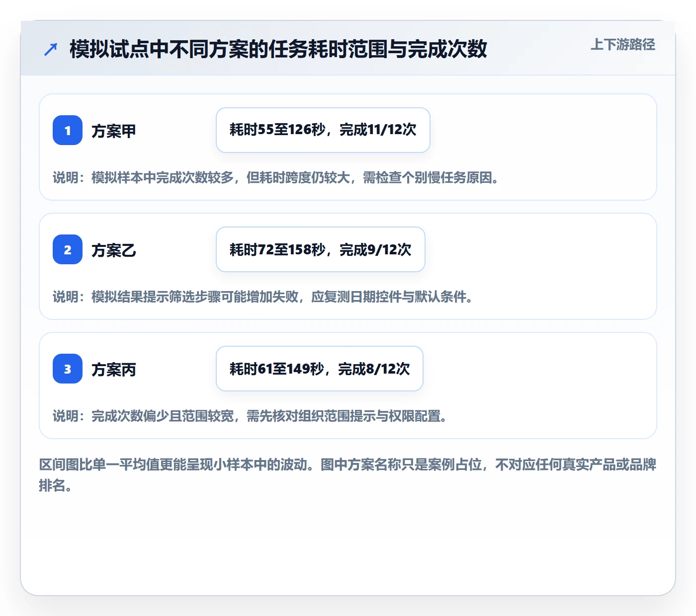The height and width of the screenshot is (616, 696).
Task: Select the number 3 badge for 方案丙
Action: (x=68, y=369)
